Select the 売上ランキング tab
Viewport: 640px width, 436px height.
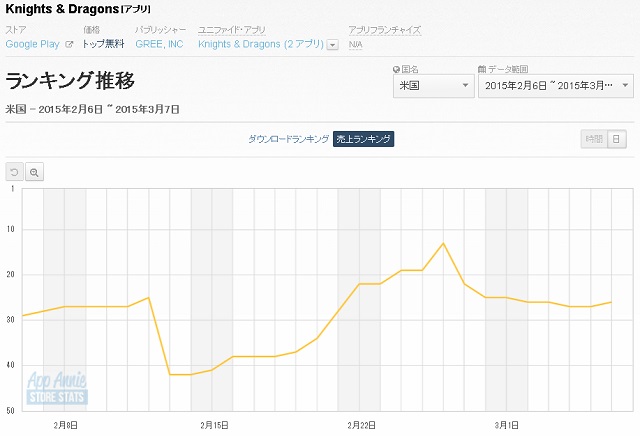(x=363, y=139)
